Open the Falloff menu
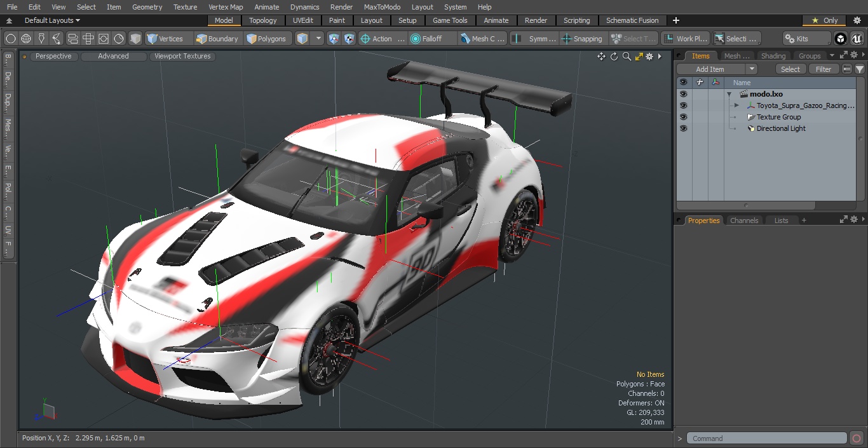 [432, 39]
